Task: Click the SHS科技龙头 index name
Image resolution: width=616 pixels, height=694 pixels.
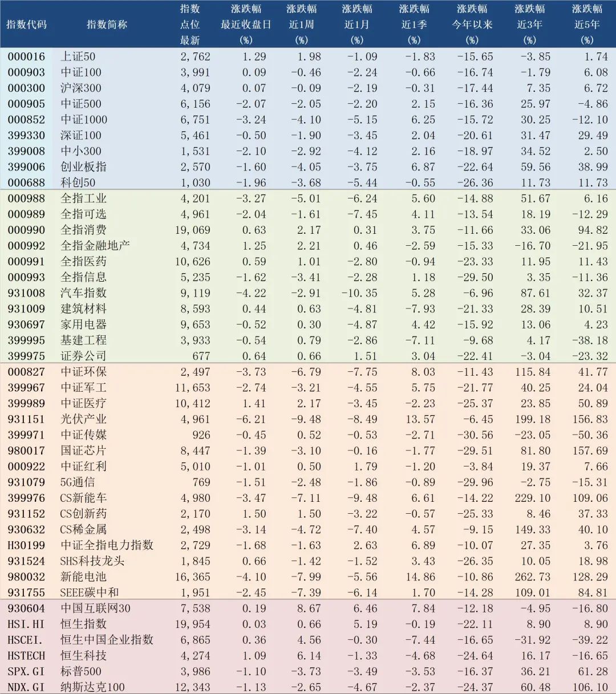Action: [x=92, y=561]
